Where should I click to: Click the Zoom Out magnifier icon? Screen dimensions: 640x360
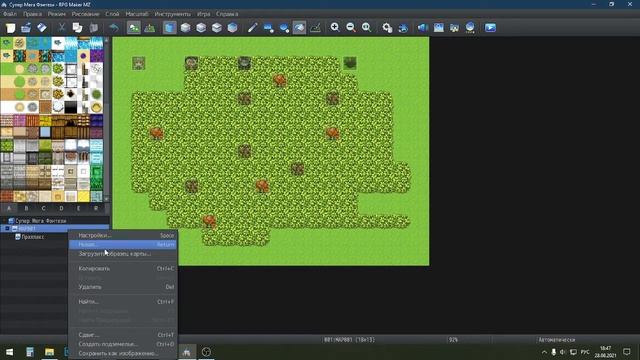click(351, 28)
